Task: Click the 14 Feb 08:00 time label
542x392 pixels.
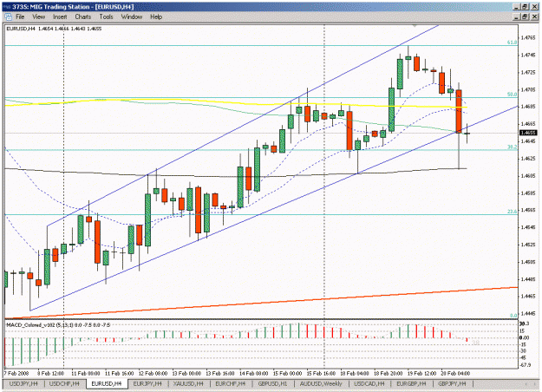Action: click(x=254, y=373)
